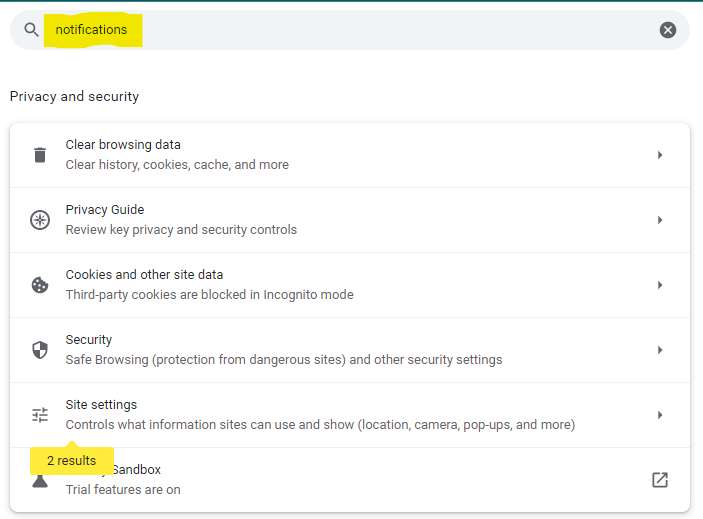The height and width of the screenshot is (519, 703).
Task: Click the Security shield icon
Action: click(x=40, y=350)
